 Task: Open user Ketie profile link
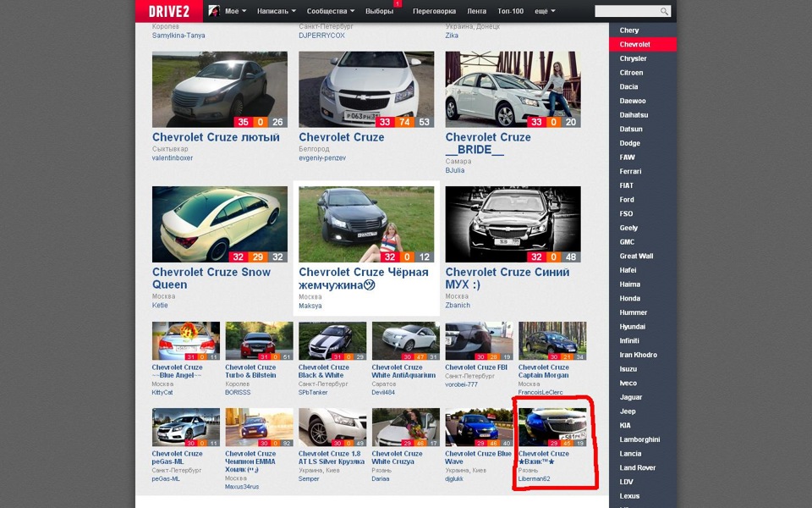click(x=160, y=306)
